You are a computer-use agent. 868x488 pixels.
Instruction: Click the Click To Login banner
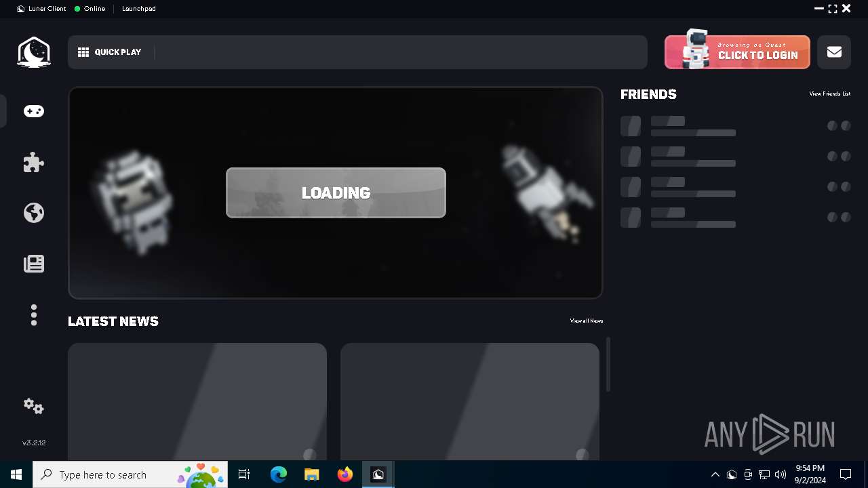(737, 52)
